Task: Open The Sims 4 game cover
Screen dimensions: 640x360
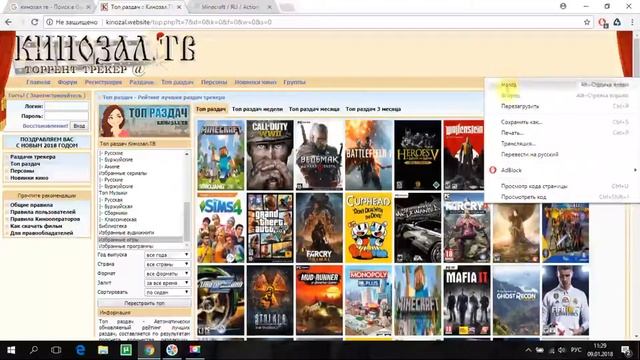Action: [x=221, y=228]
